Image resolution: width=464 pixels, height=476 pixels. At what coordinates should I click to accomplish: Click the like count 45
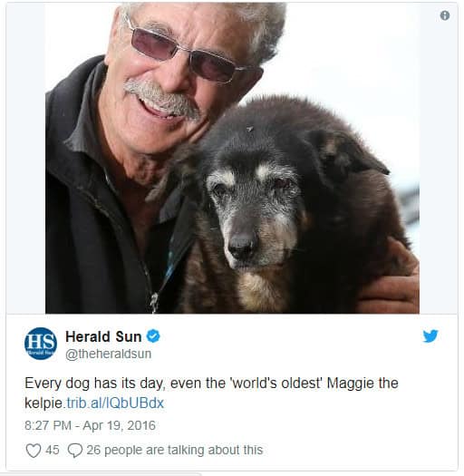coord(53,450)
